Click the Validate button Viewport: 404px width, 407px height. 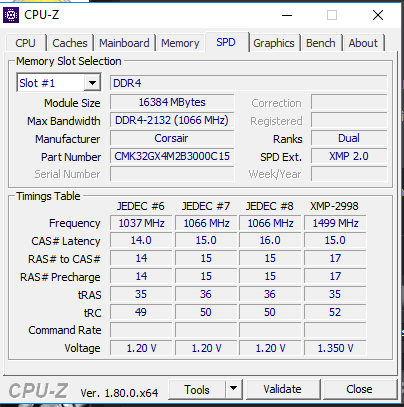tap(282, 389)
